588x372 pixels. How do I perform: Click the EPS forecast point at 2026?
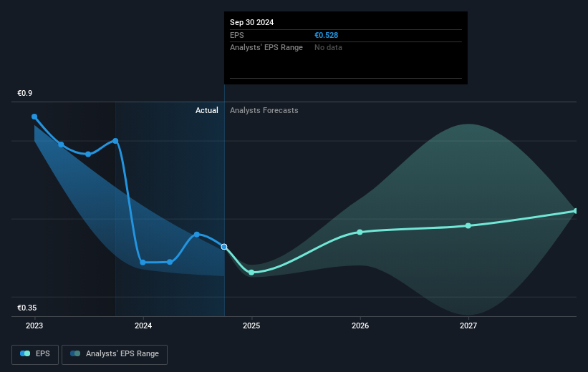pyautogui.click(x=360, y=232)
